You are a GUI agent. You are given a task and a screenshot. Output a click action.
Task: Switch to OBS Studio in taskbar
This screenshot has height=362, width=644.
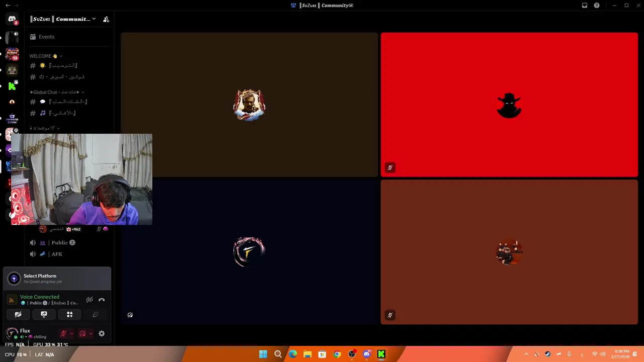pyautogui.click(x=352, y=354)
